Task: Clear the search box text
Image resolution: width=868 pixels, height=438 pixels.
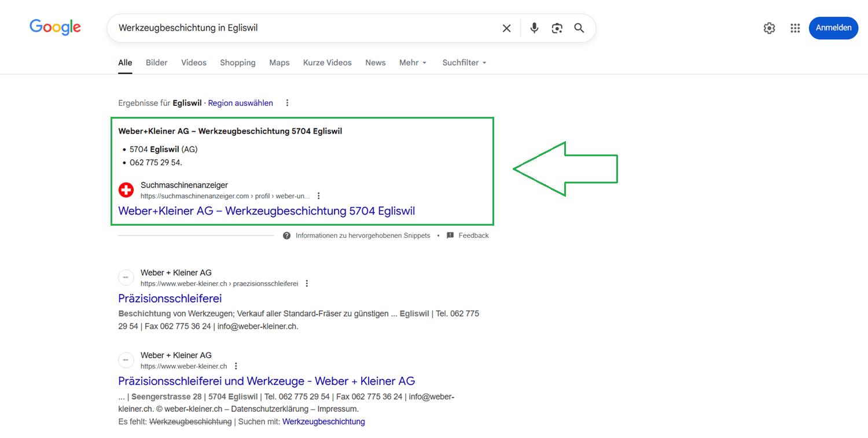Action: pyautogui.click(x=506, y=28)
